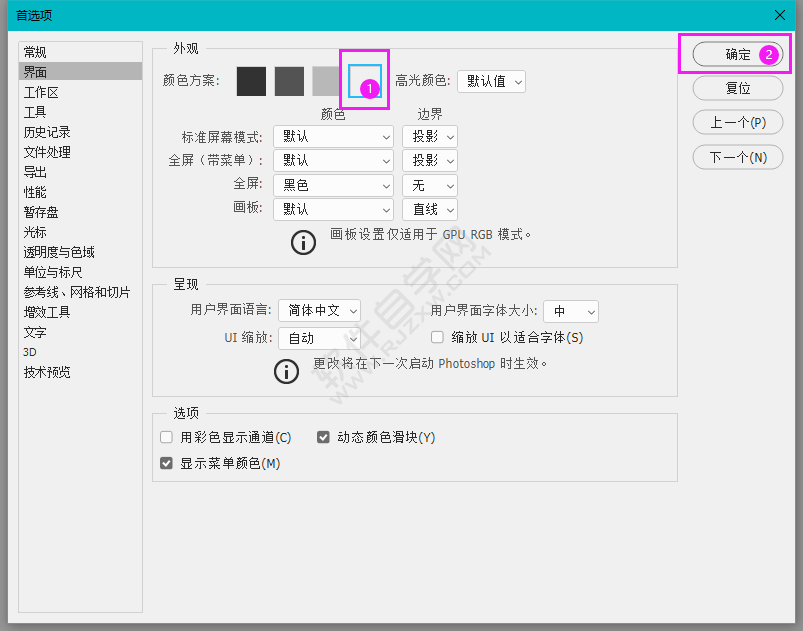
Task: Click the info icon about artboard GPU RGB mode
Action: (303, 242)
